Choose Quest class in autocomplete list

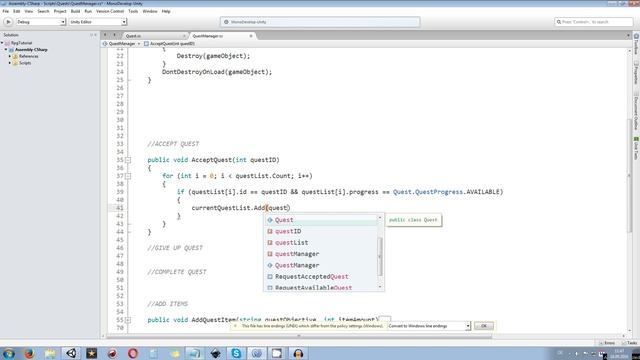pyautogui.click(x=320, y=220)
